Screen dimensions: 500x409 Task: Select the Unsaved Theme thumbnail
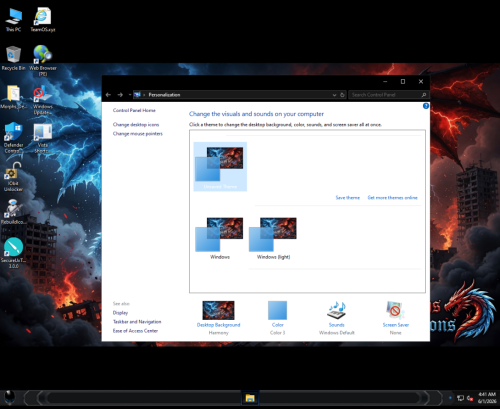[220, 167]
